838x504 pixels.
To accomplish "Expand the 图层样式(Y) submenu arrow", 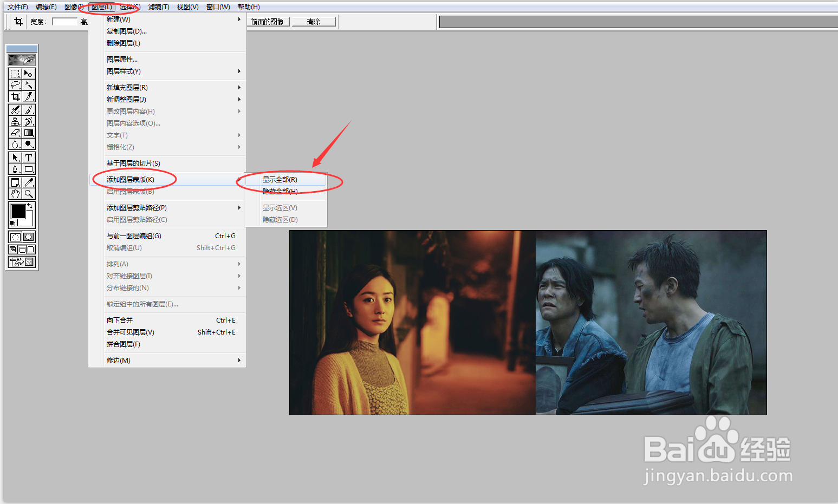I will [239, 71].
